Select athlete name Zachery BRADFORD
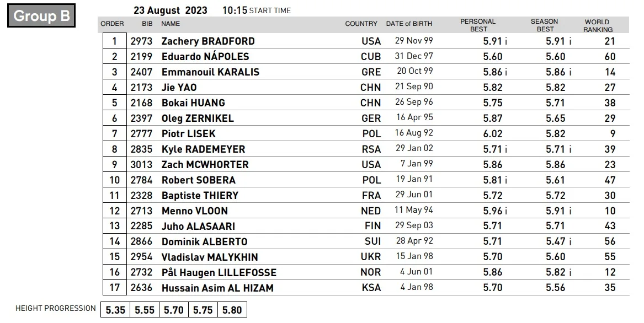 coord(208,41)
